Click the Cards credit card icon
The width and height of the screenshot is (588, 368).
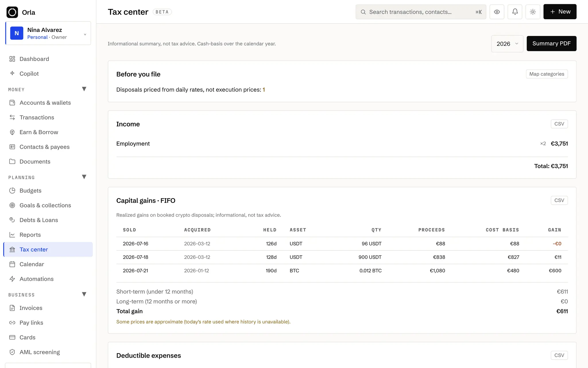12,337
